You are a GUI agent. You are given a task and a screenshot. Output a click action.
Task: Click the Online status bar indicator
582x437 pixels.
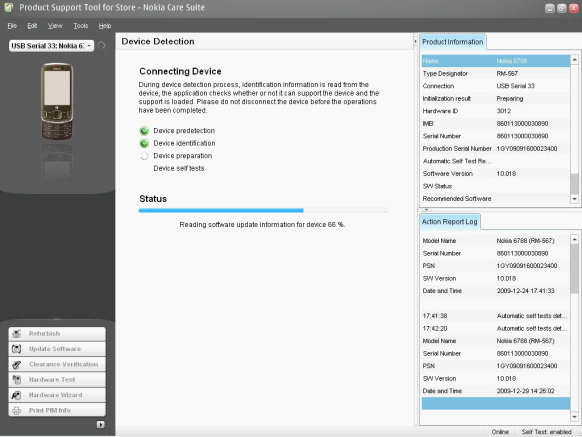500,432
